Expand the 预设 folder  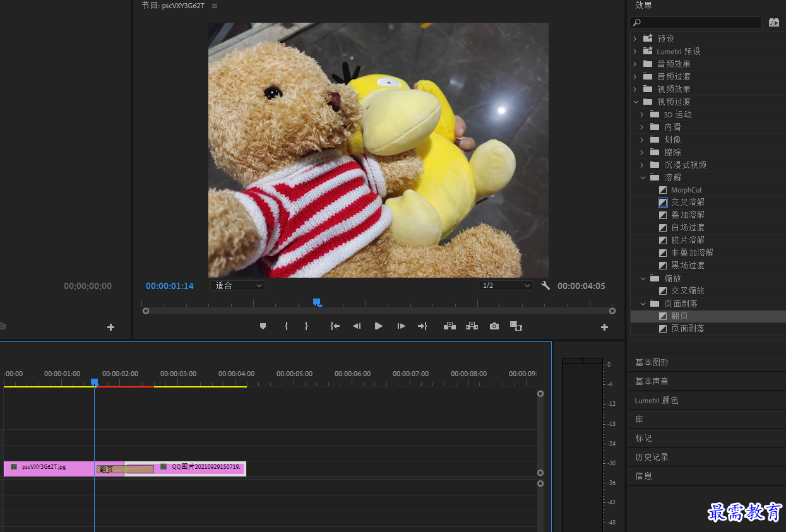pos(635,38)
